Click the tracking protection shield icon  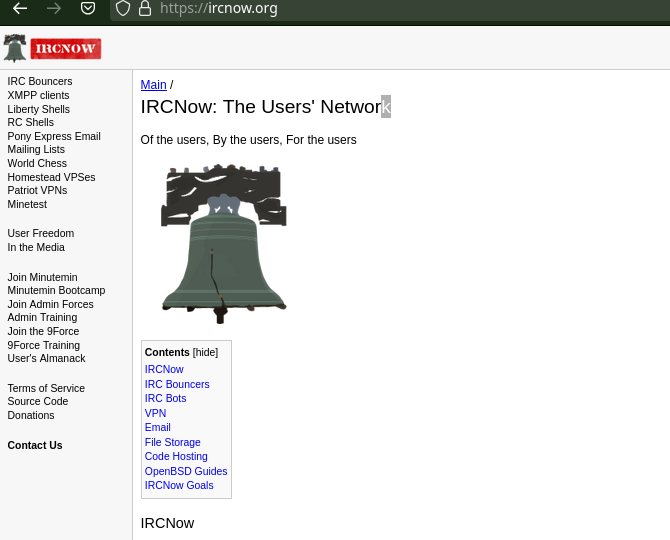(123, 9)
